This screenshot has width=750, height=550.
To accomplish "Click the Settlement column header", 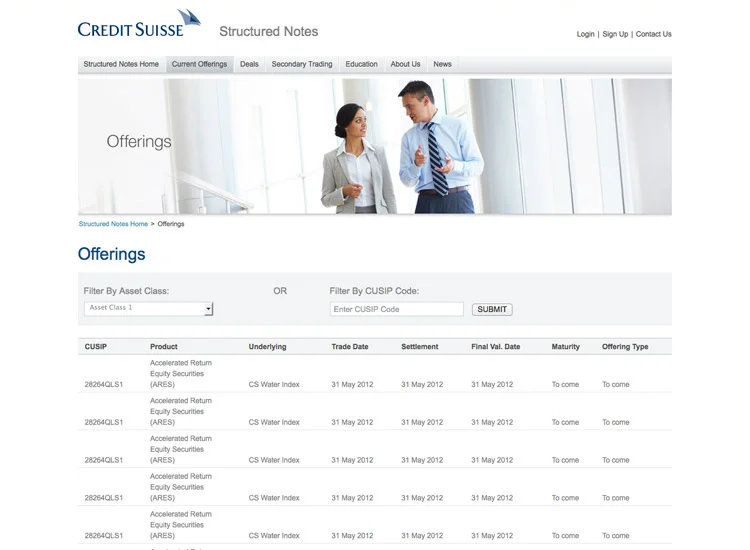I will tap(419, 347).
